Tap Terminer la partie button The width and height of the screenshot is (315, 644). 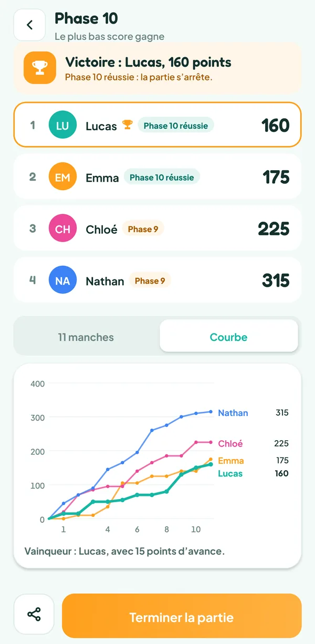point(182,616)
